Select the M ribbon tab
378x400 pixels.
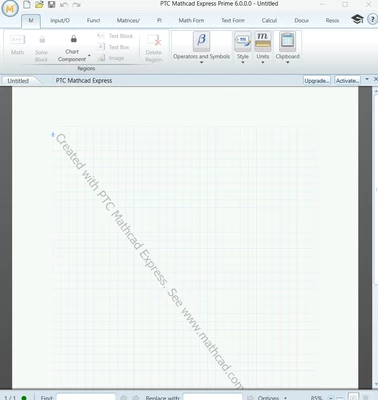click(31, 21)
